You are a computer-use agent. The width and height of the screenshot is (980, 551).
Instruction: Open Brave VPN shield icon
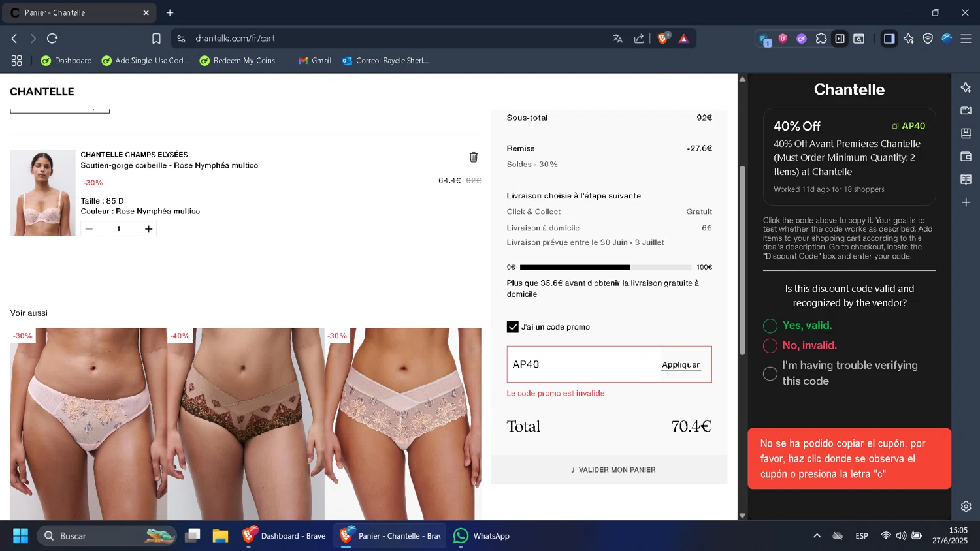coord(928,39)
